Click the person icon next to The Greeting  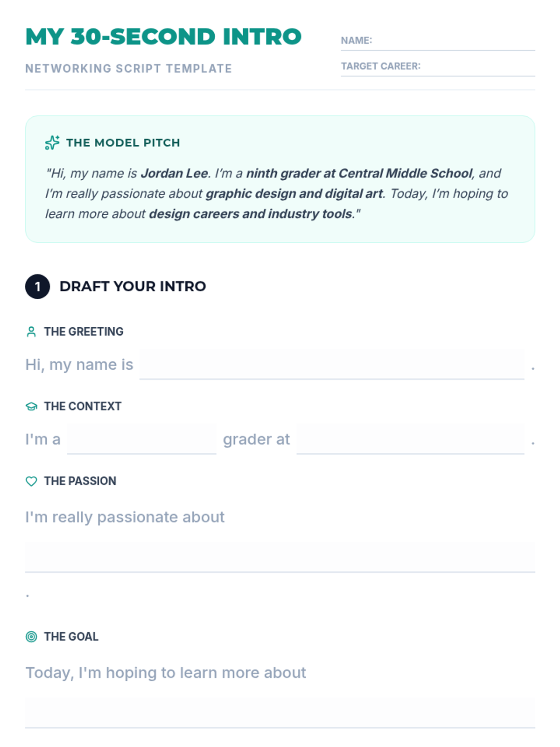click(x=31, y=332)
